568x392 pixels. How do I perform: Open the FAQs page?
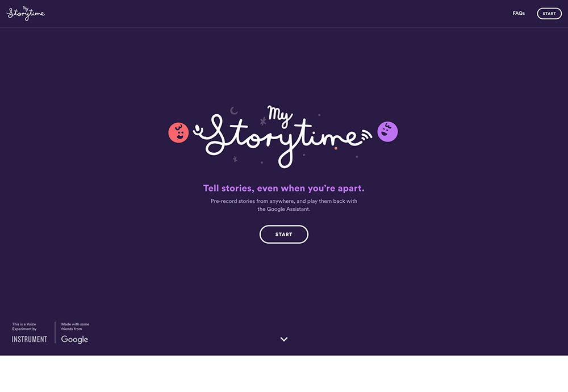point(519,14)
